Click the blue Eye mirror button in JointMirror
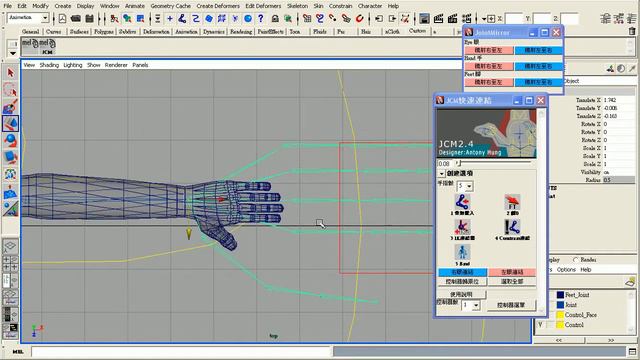The image size is (640, 360). (538, 50)
